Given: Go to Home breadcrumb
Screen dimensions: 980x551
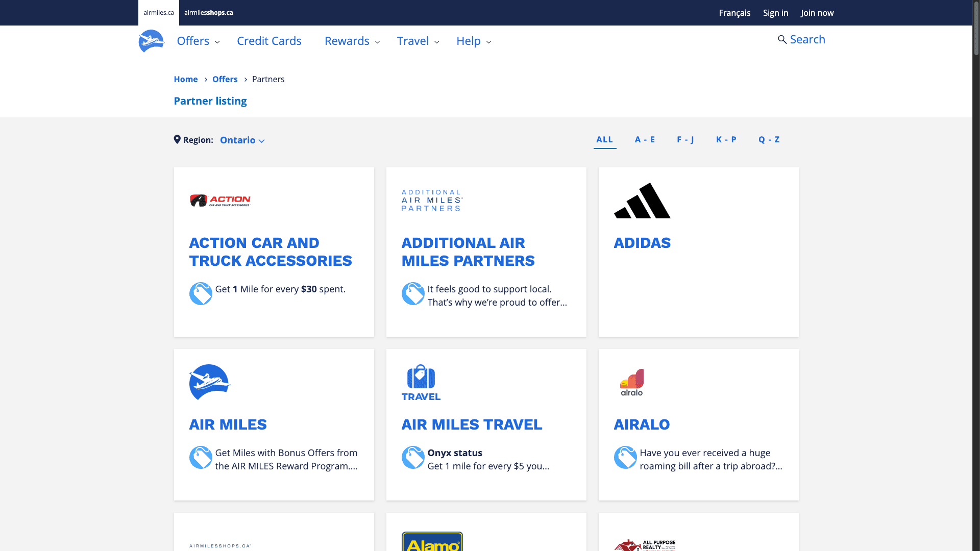Looking at the screenshot, I should point(186,79).
